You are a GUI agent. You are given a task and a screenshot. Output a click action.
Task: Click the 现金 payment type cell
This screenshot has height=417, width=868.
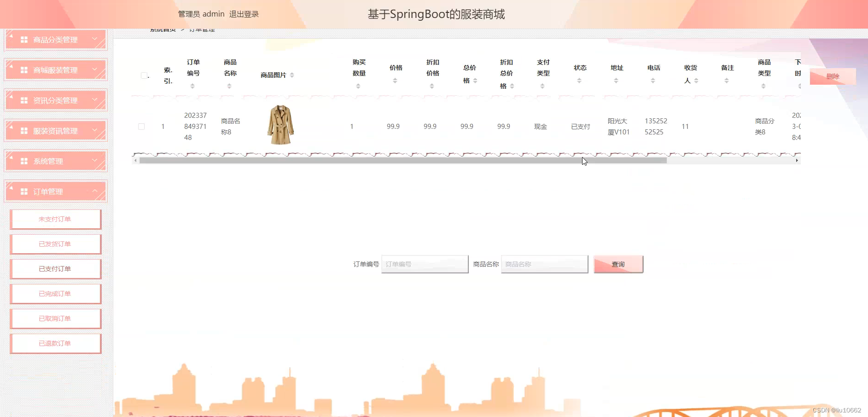541,127
